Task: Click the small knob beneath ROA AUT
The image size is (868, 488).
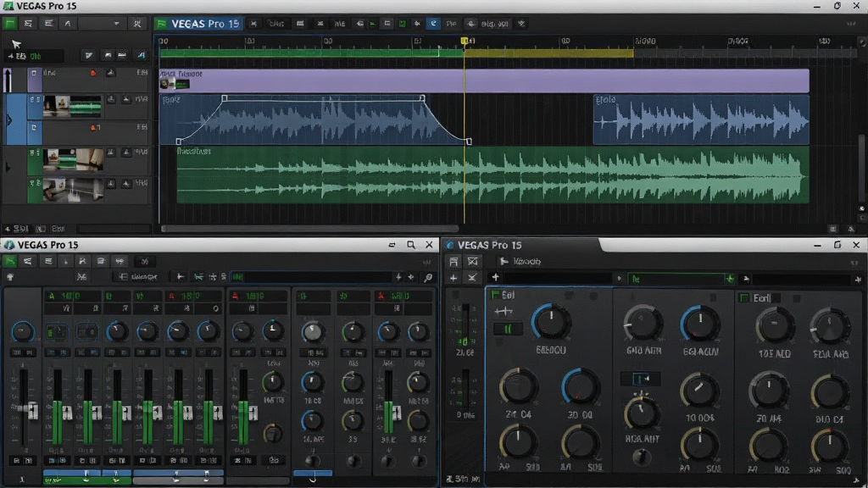Action: (x=642, y=457)
